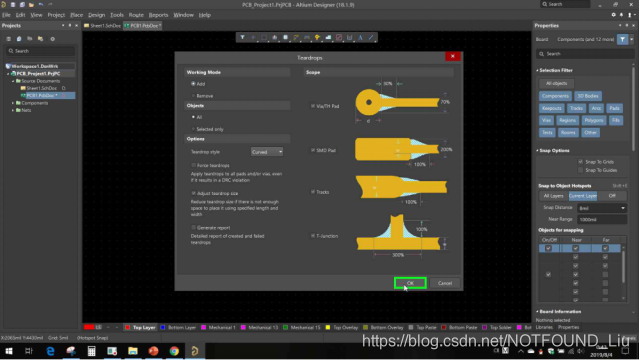Toggle the Polygons selection filter button
This screenshot has height=360, width=639.
[594, 120]
